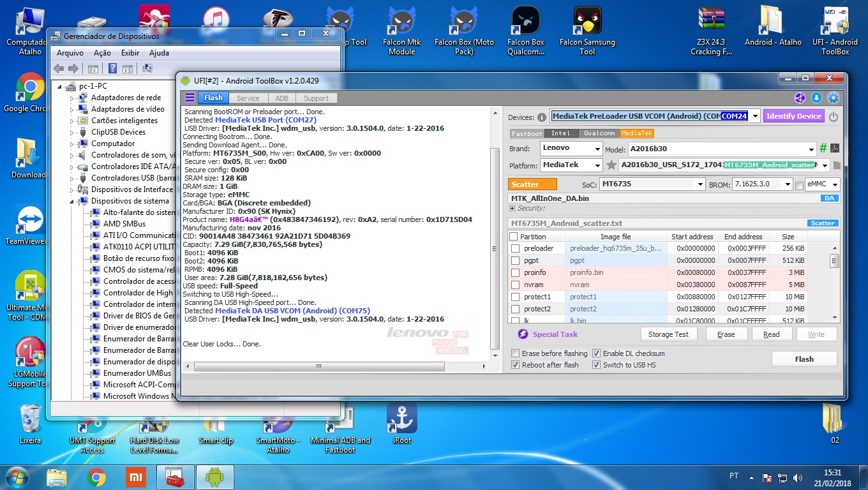Click the green hash icon next to Model
Image resolution: width=868 pixels, height=490 pixels.
pos(823,148)
